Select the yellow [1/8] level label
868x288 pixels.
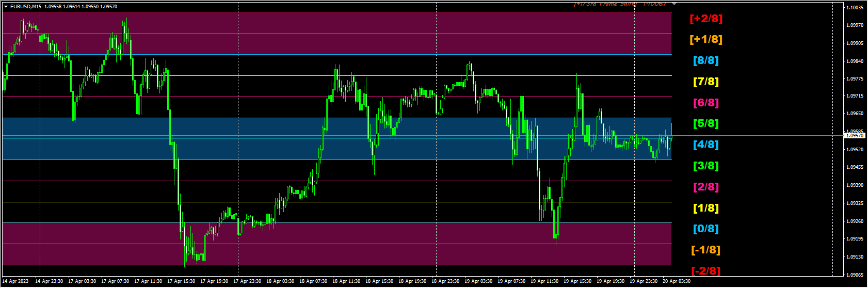pyautogui.click(x=706, y=208)
